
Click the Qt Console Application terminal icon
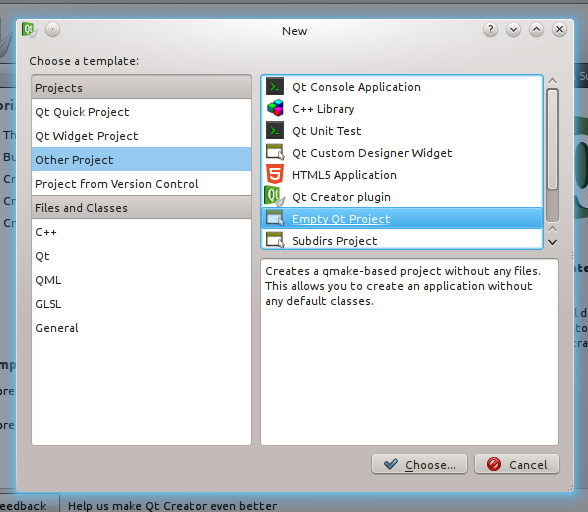coord(275,87)
